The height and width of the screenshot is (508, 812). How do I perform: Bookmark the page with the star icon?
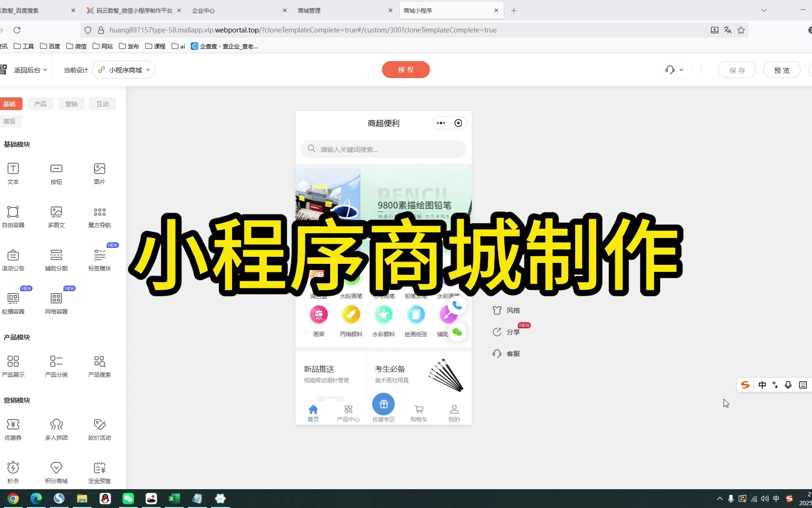click(741, 30)
